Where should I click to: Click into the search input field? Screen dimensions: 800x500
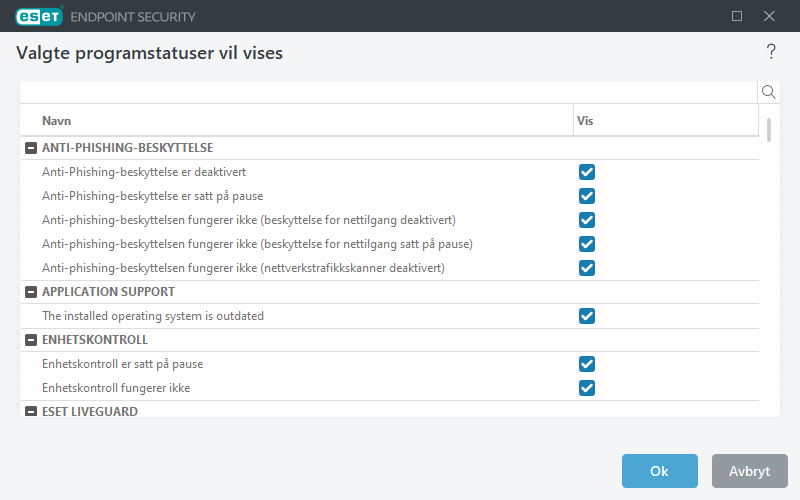coord(389,92)
